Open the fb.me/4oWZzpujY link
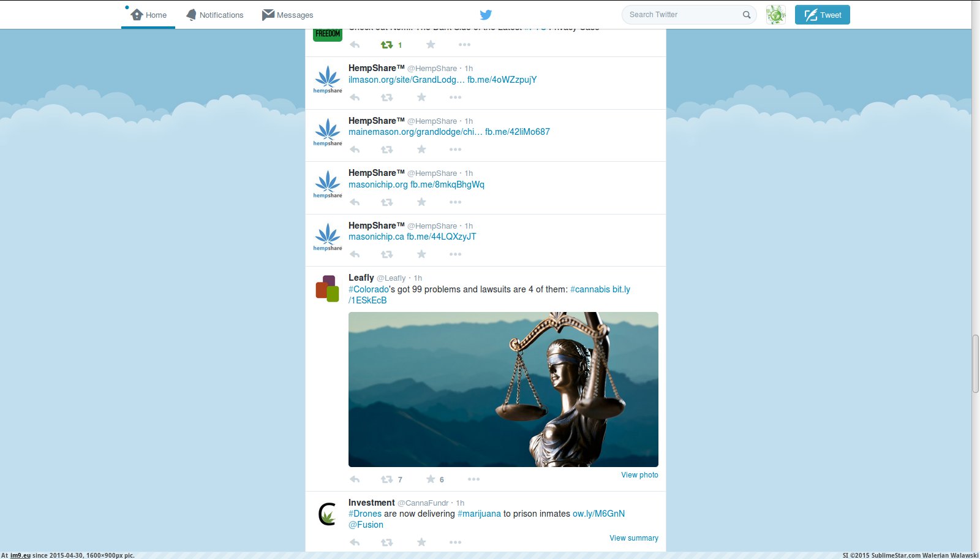 (502, 80)
